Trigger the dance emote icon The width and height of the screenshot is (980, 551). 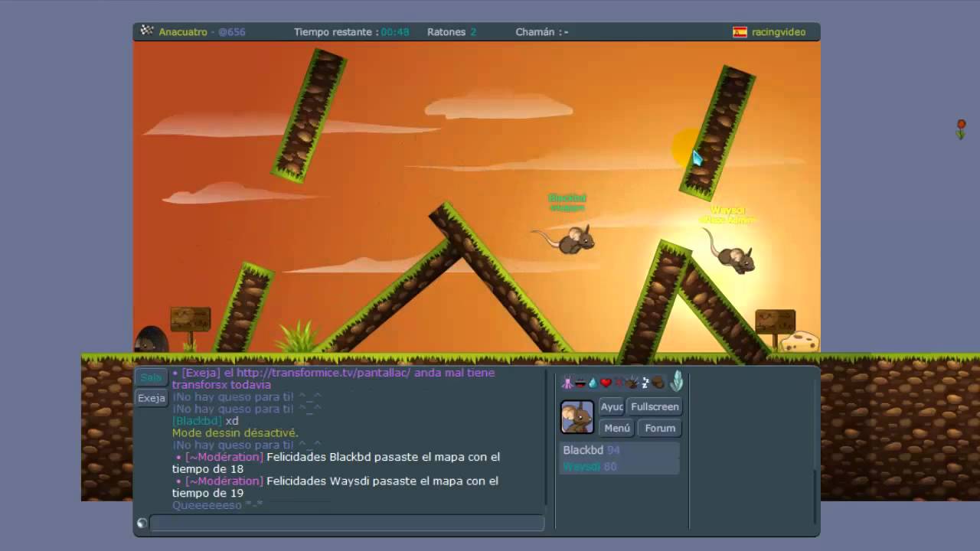[x=567, y=383]
